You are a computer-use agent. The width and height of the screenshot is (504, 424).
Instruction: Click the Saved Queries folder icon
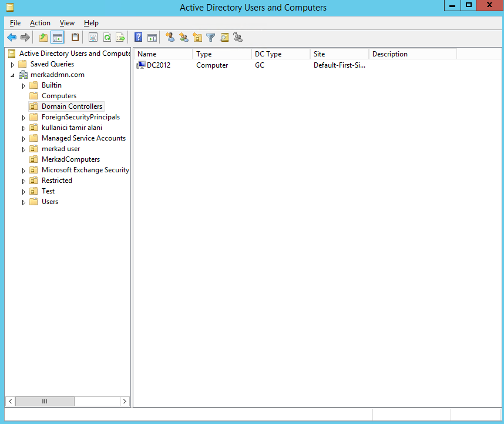pyautogui.click(x=22, y=64)
